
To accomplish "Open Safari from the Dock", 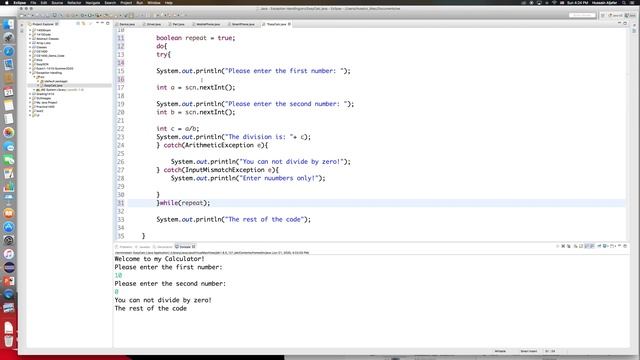I will coord(9,51).
